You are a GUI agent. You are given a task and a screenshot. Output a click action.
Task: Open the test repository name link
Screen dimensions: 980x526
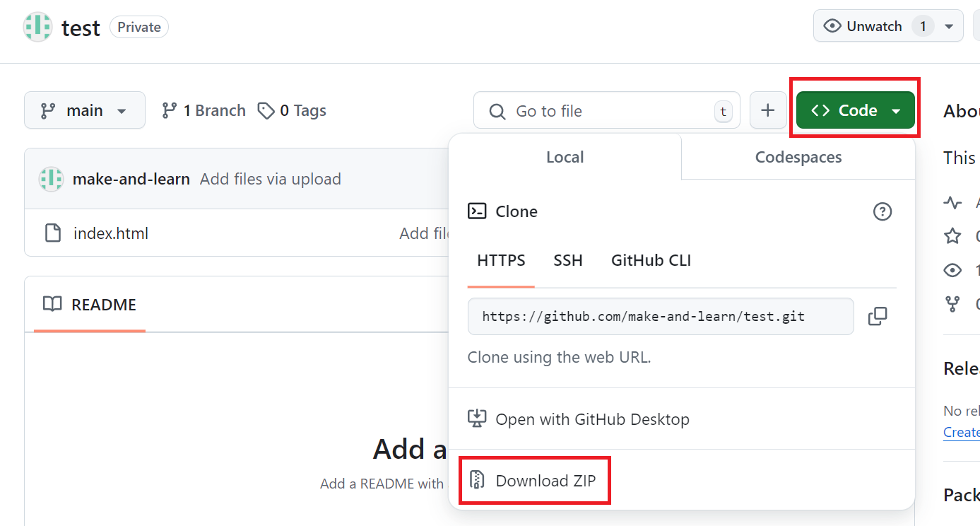[x=81, y=28]
